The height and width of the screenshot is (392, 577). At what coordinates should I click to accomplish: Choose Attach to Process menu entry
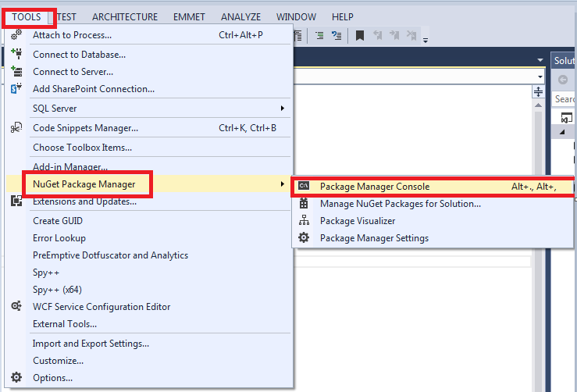pyautogui.click(x=149, y=35)
